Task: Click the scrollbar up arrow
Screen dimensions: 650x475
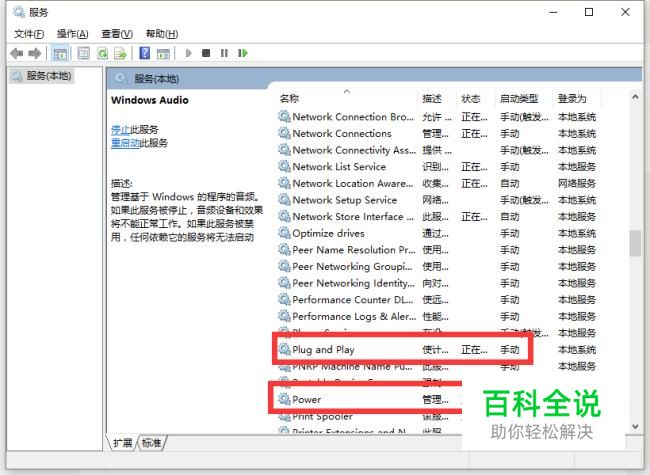Action: [635, 97]
